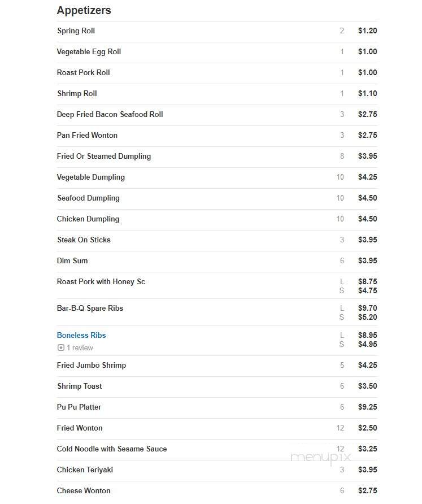This screenshot has width=422, height=504.
Task: Click the Steak On Sticks item
Action: coord(84,240)
